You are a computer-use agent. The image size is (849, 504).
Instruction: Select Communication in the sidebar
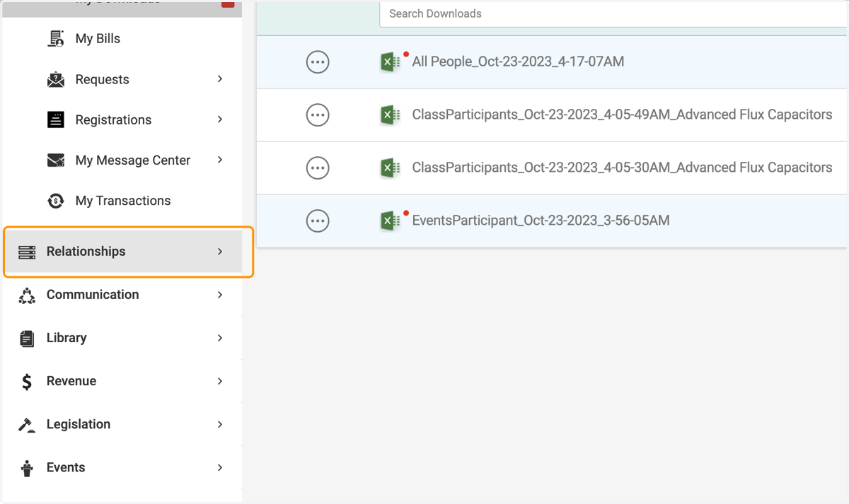coord(93,295)
